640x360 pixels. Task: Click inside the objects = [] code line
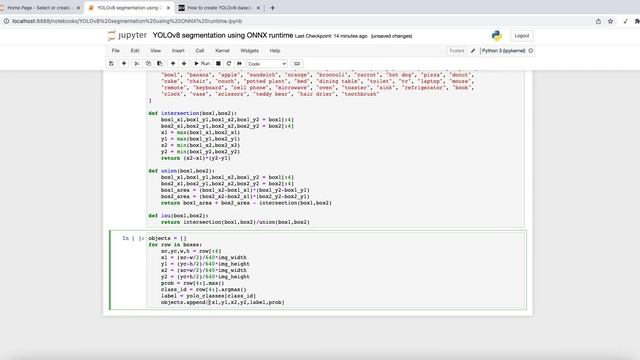tap(167, 238)
